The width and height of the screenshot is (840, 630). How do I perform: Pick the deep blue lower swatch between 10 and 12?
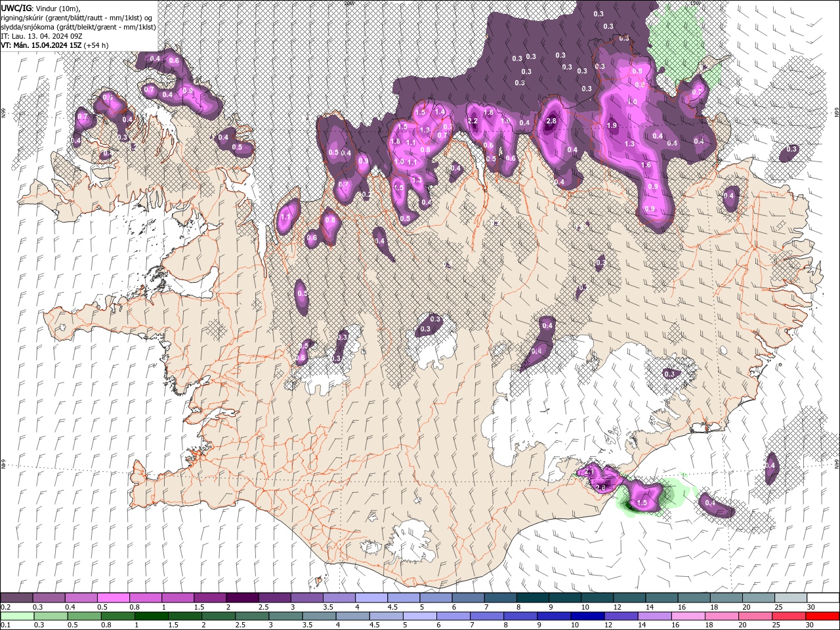(x=587, y=616)
